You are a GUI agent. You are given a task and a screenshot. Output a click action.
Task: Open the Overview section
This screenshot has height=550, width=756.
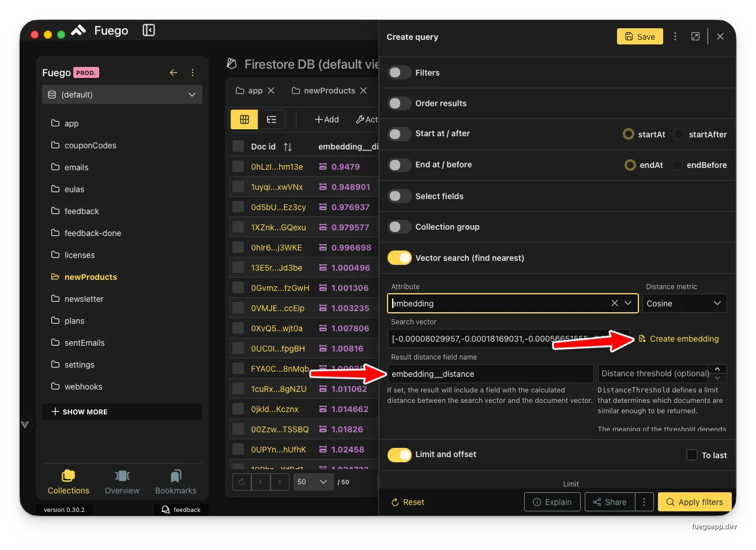pos(122,482)
